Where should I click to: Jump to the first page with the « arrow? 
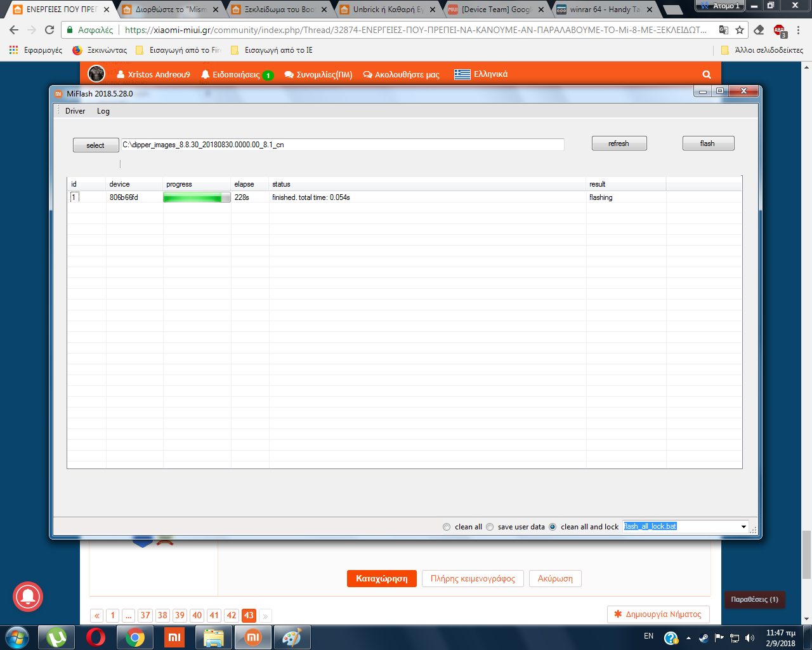tap(97, 615)
